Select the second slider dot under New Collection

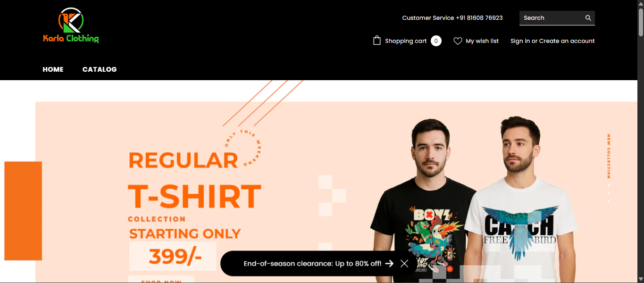coord(609,193)
